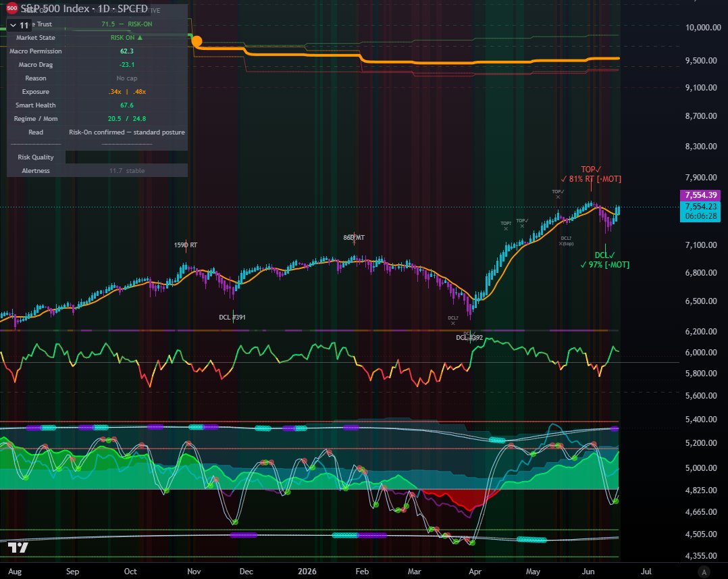
Task: Click the '11.7 stable' alertness value
Action: point(127,170)
